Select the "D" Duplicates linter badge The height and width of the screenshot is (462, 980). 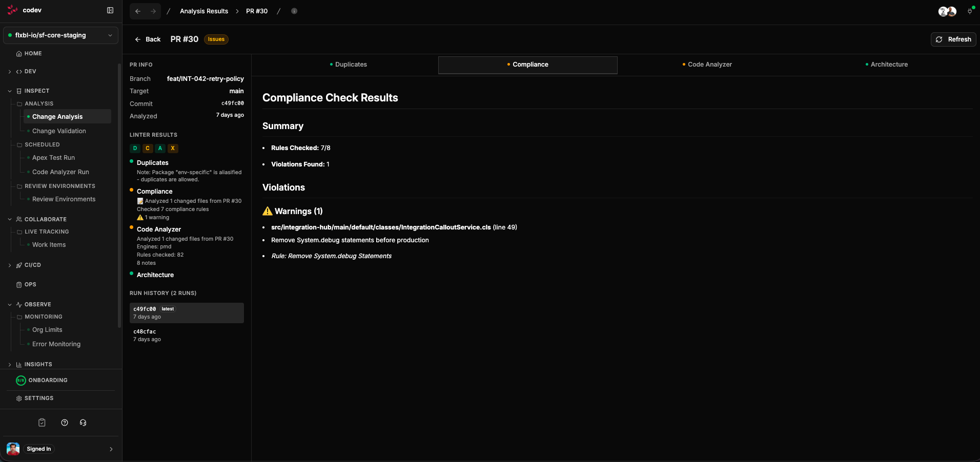(135, 149)
